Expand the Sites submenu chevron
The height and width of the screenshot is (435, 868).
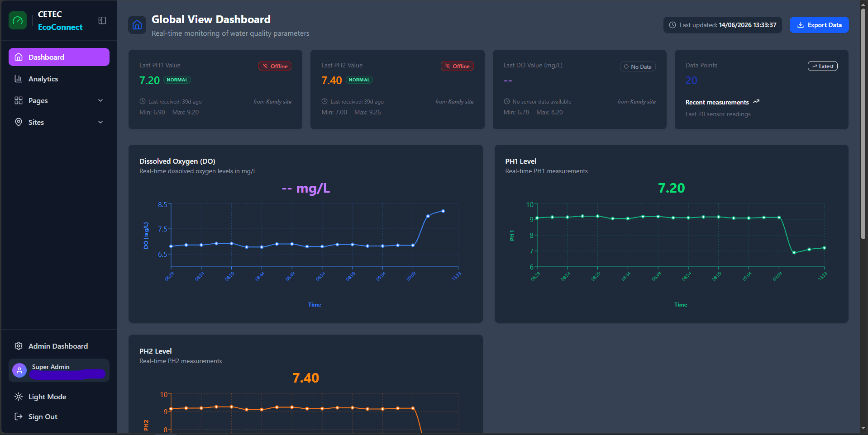coord(100,122)
